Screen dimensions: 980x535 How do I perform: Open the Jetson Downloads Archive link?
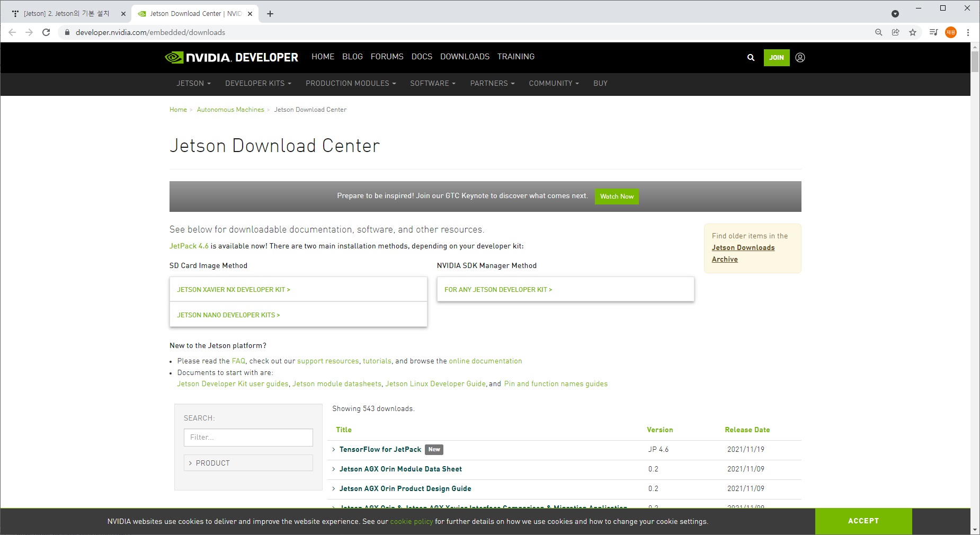click(x=743, y=253)
